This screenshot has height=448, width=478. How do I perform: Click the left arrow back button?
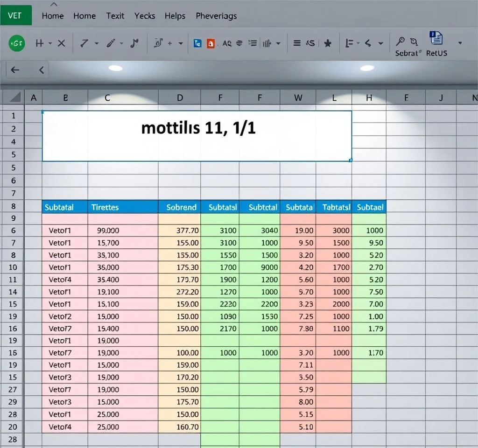click(15, 70)
